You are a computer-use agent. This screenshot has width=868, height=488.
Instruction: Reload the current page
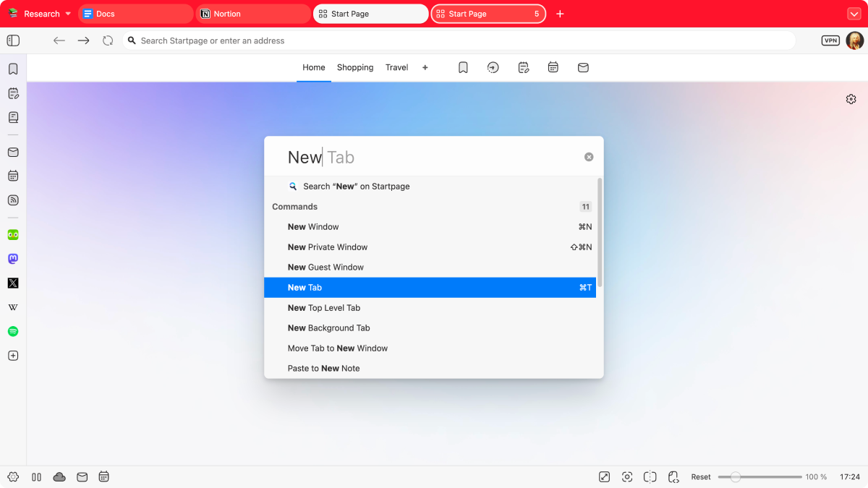(108, 41)
